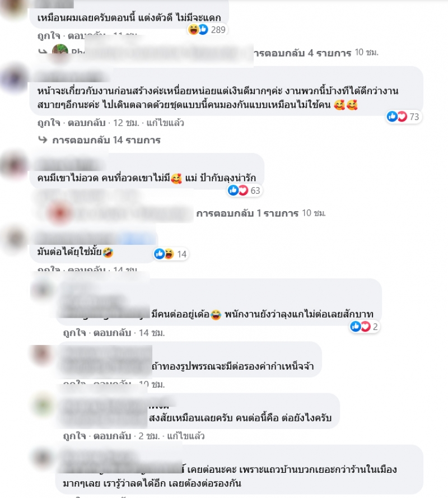Open the like and heart reactions with 73
Screen dimensions: 448x498
[404, 117]
